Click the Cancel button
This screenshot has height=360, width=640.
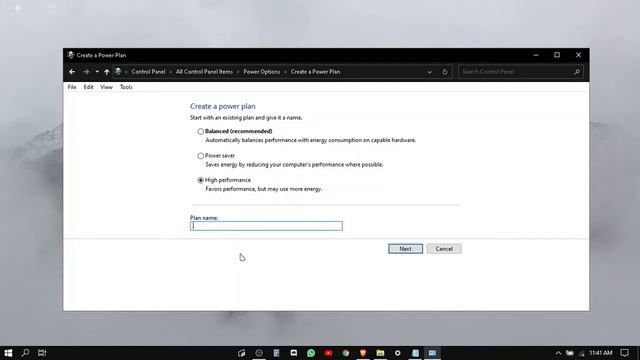tap(444, 249)
